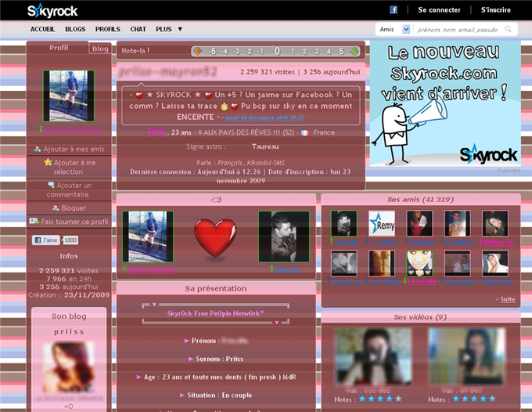Viewport: 532px width, 412px height.
Task: Click S'inscrire link
Action: (496, 10)
